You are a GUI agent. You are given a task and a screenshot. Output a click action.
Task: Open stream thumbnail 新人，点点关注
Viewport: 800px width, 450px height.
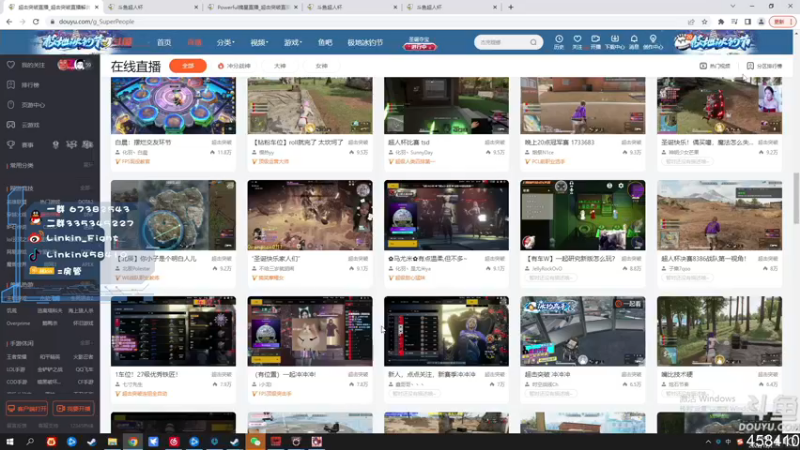446,331
